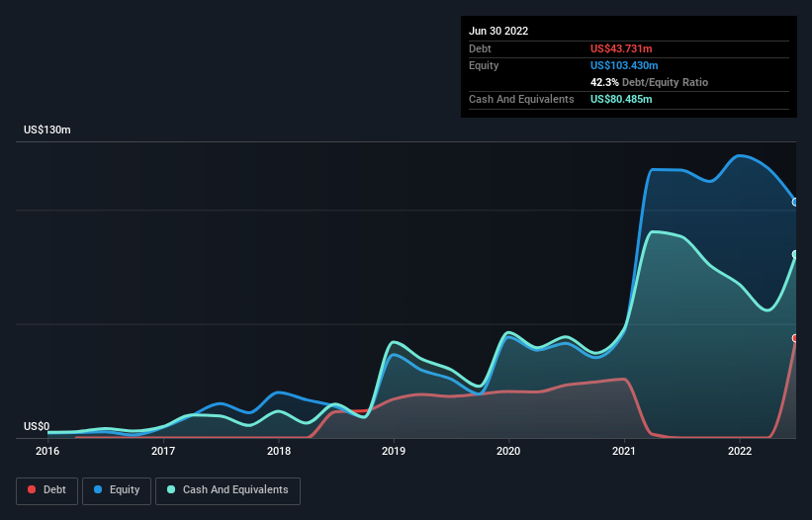Click the 2022 x-axis label
This screenshot has width=812, height=520.
point(740,451)
